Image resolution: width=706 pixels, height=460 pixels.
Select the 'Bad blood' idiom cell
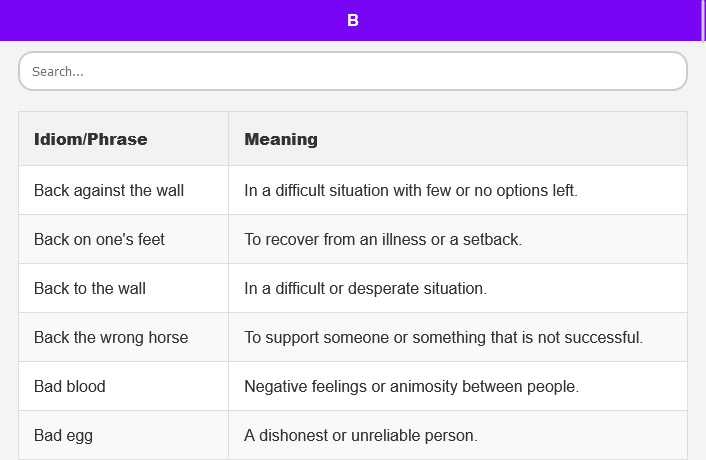pyautogui.click(x=70, y=386)
